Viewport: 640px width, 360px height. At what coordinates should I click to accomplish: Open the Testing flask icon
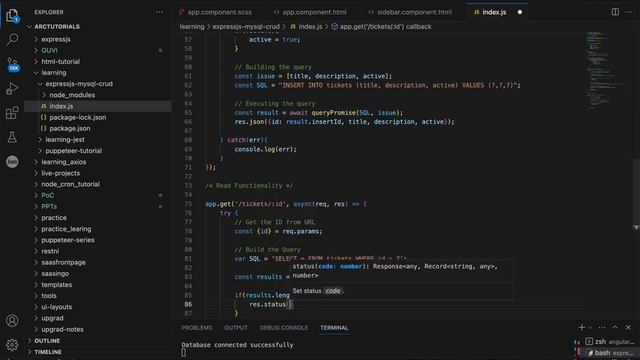tap(12, 137)
